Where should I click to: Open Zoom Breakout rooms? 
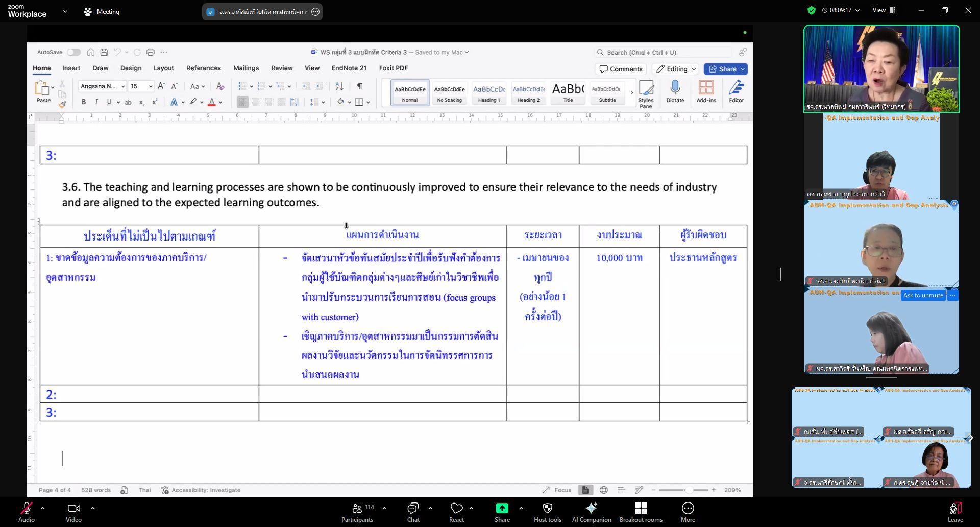641,512
